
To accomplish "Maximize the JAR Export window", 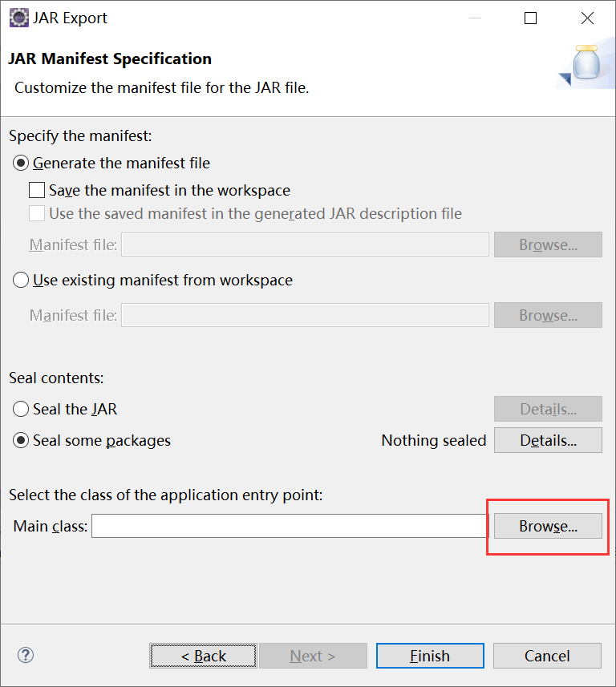I will 530,18.
